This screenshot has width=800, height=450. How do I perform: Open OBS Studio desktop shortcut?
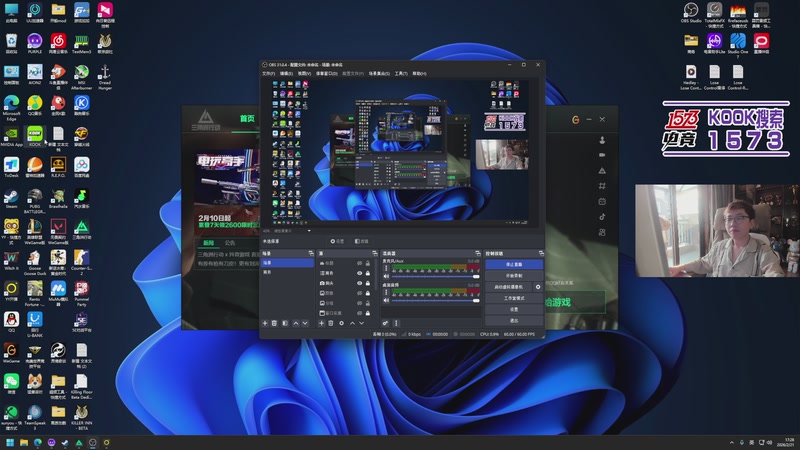pos(691,13)
